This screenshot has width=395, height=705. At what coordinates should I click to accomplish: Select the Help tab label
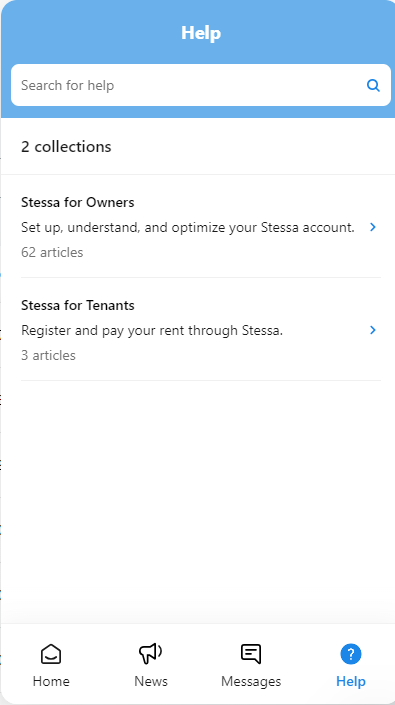tap(351, 681)
